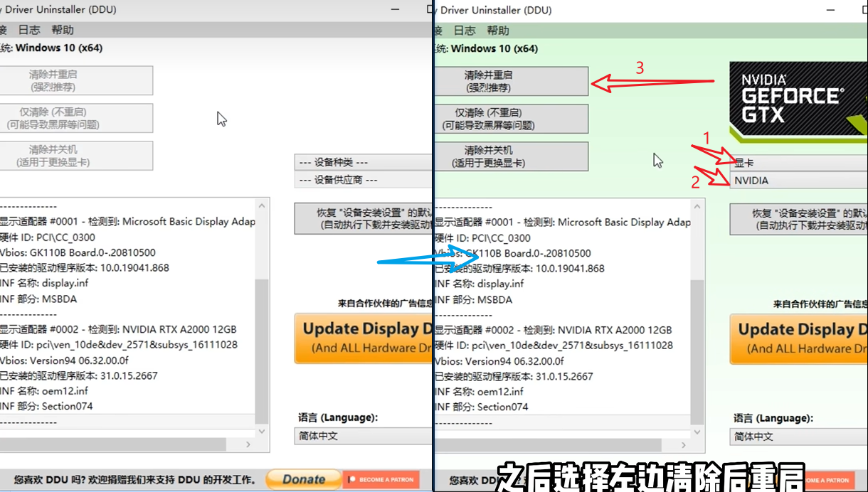Click 仅清除 (不重启) button in right window

511,119
